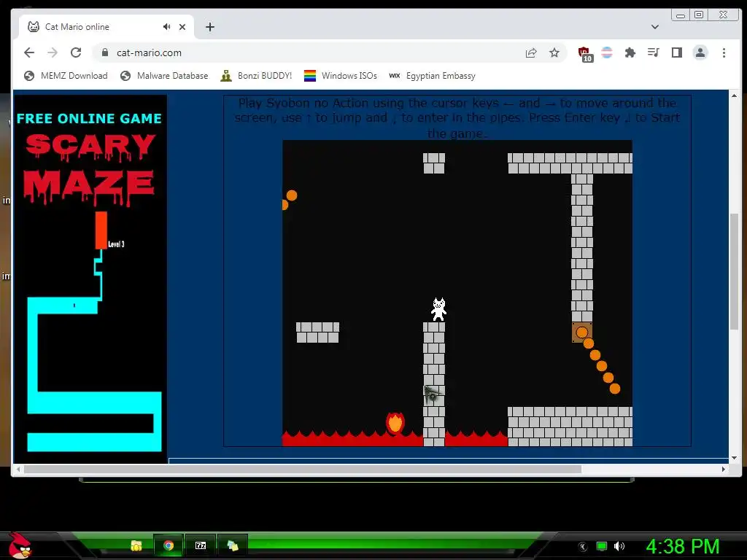Image resolution: width=747 pixels, height=560 pixels.
Task: Click the 4:38 PM taskbar clock
Action: pos(683,546)
